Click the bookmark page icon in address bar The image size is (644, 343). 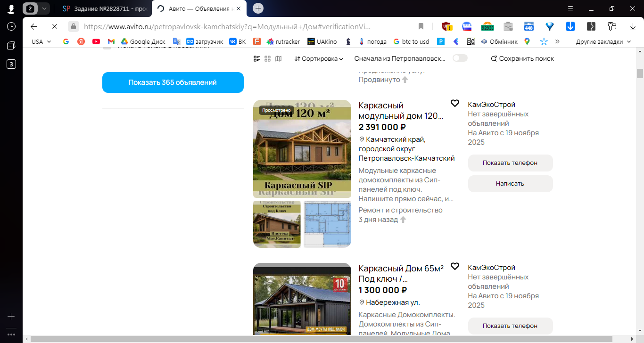421,26
